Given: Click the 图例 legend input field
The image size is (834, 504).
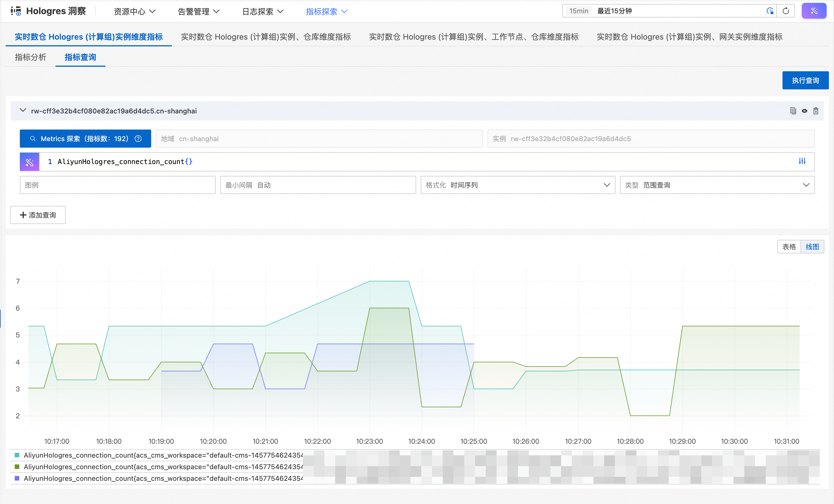Looking at the screenshot, I should (x=117, y=185).
